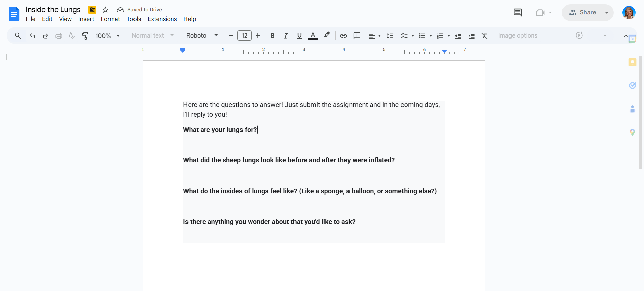
Task: Open the comment history icon
Action: tap(518, 13)
